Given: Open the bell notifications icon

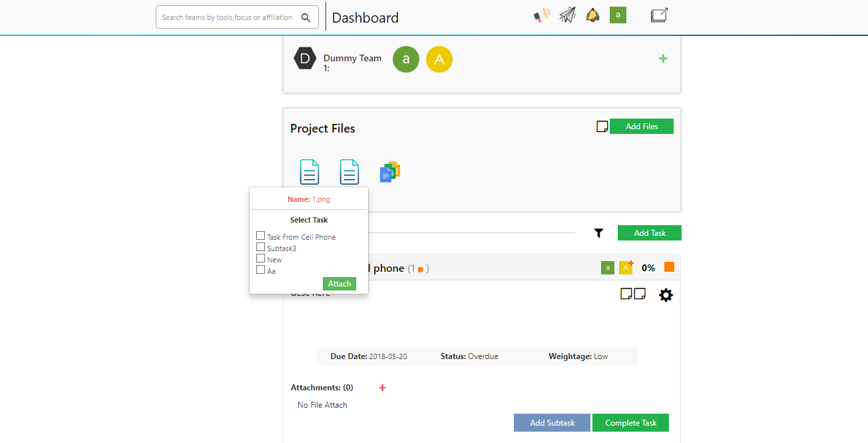Looking at the screenshot, I should click(592, 15).
